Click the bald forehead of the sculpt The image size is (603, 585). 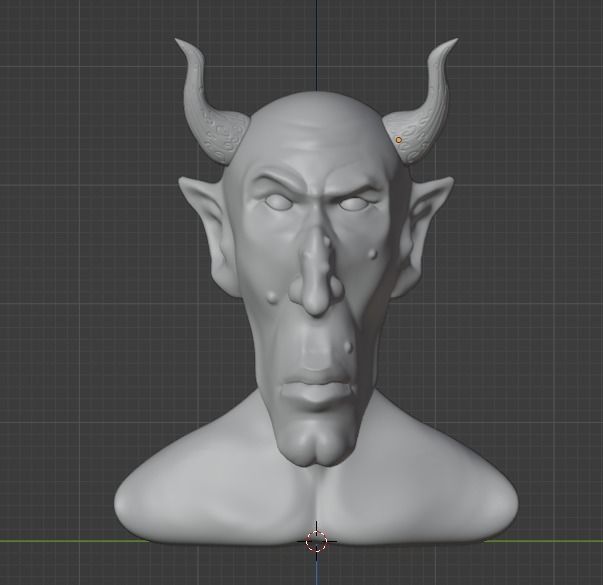tap(316, 133)
